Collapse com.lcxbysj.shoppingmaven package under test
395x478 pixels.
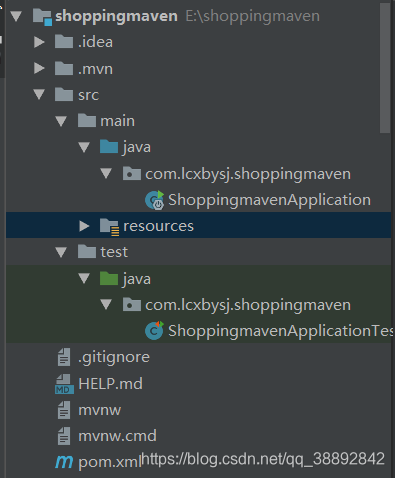click(106, 305)
